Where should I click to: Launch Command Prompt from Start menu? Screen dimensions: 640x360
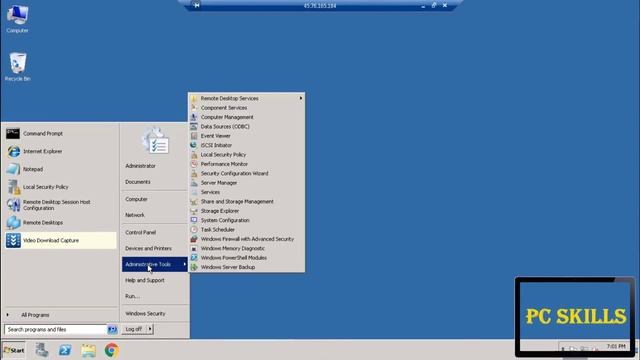pyautogui.click(x=60, y=133)
